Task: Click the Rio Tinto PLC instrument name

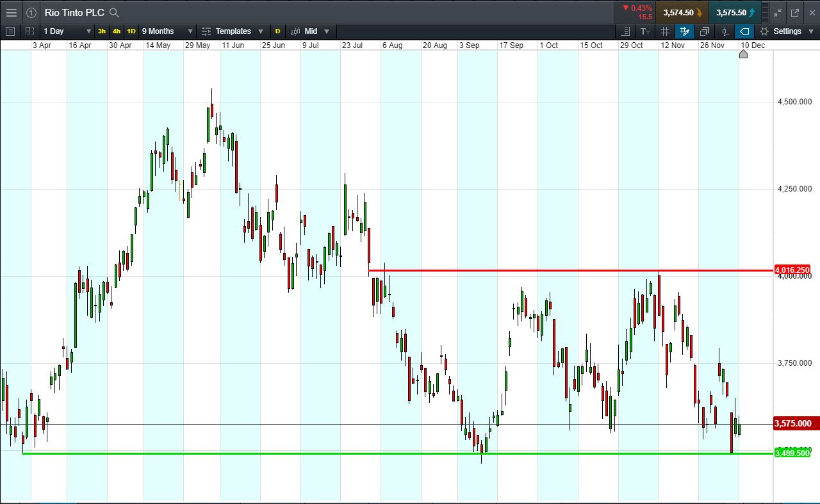Action: click(x=74, y=12)
